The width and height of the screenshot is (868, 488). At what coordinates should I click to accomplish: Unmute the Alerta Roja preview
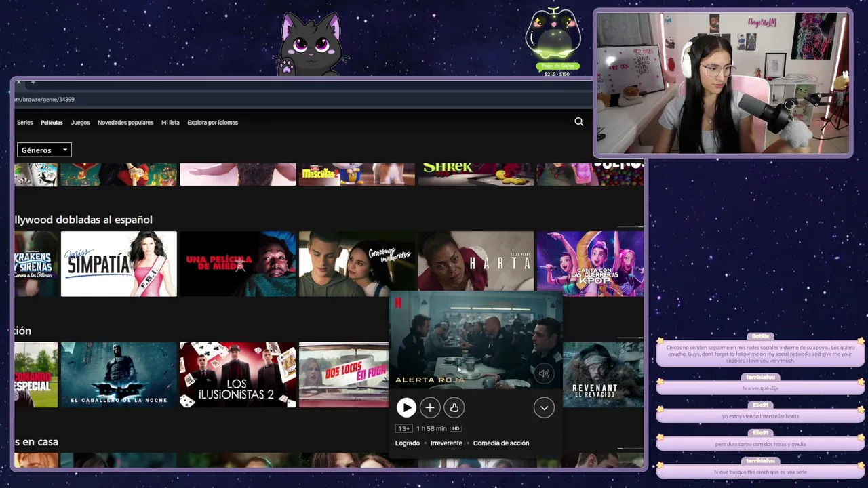click(x=544, y=373)
